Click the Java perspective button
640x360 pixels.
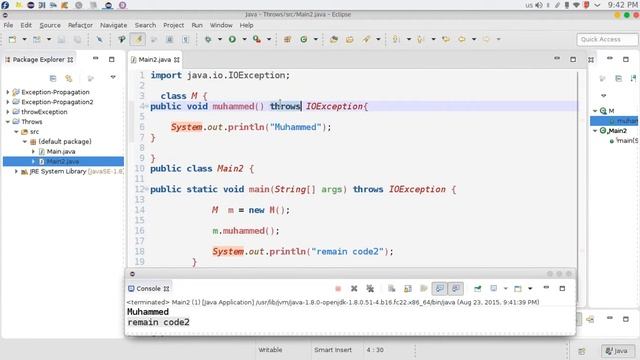[x=617, y=351]
